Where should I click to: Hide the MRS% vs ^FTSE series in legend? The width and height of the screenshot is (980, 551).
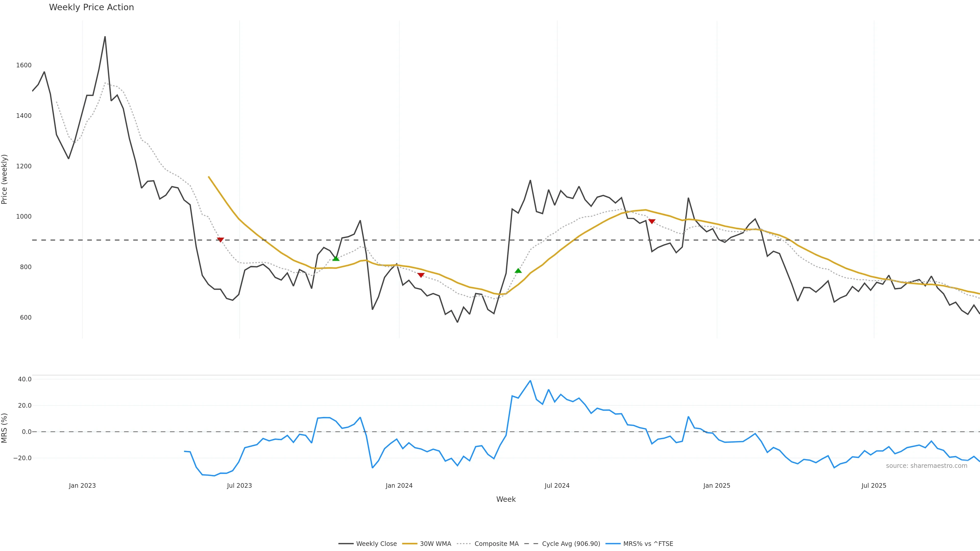(648, 544)
